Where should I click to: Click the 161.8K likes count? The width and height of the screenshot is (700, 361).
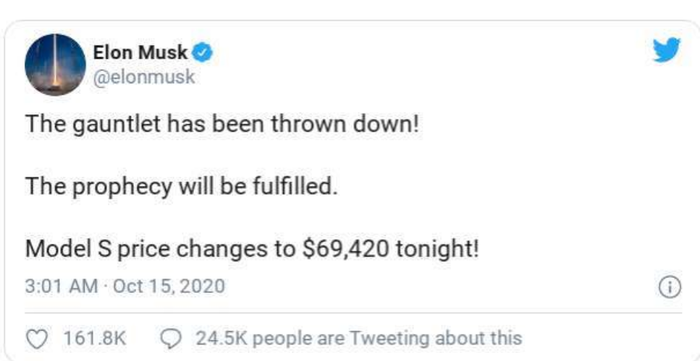pos(95,339)
